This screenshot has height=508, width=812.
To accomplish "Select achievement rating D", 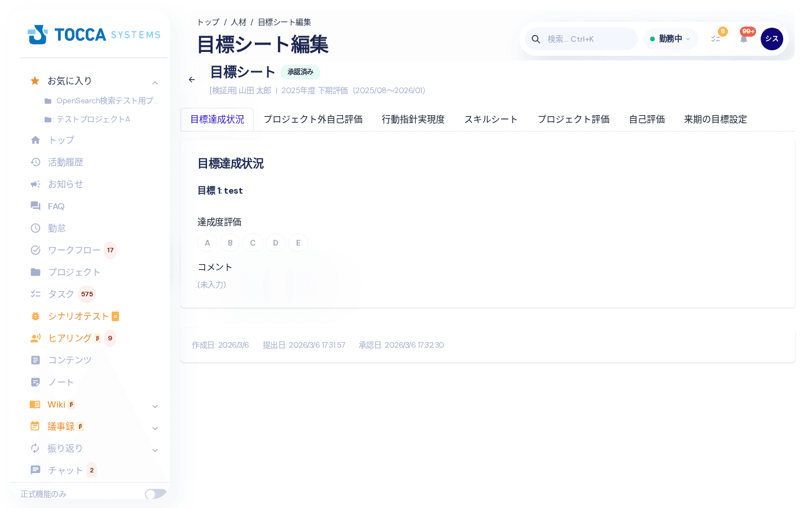I will pos(276,243).
